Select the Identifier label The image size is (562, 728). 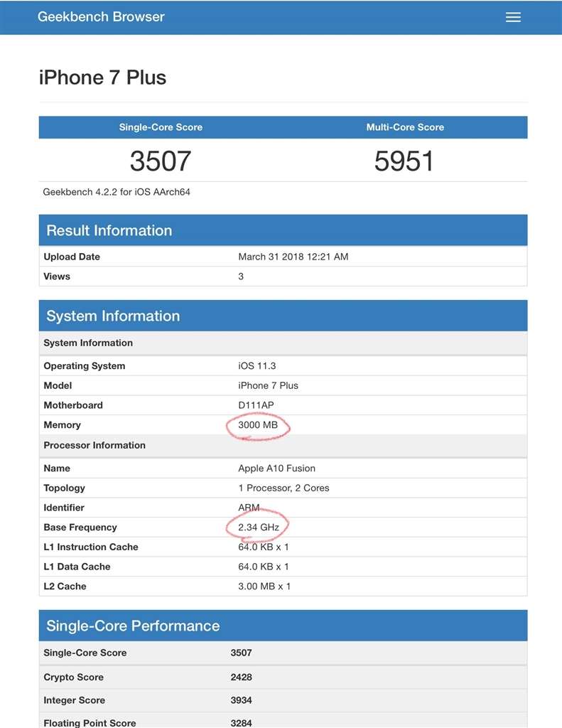click(x=64, y=508)
